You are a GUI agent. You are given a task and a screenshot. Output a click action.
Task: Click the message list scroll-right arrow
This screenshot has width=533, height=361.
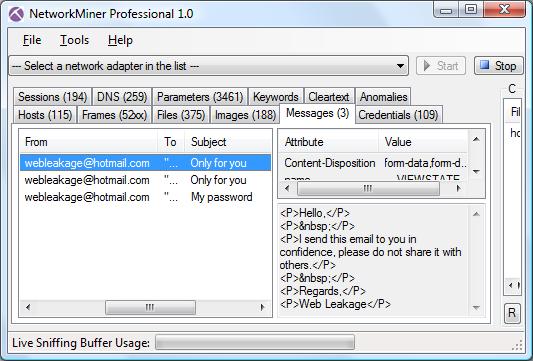click(262, 307)
